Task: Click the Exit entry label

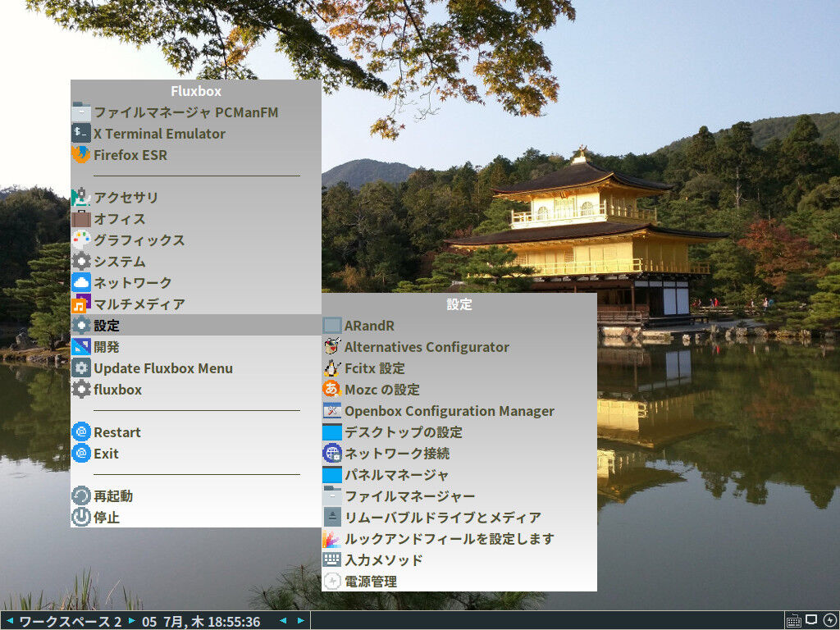Action: pos(106,454)
